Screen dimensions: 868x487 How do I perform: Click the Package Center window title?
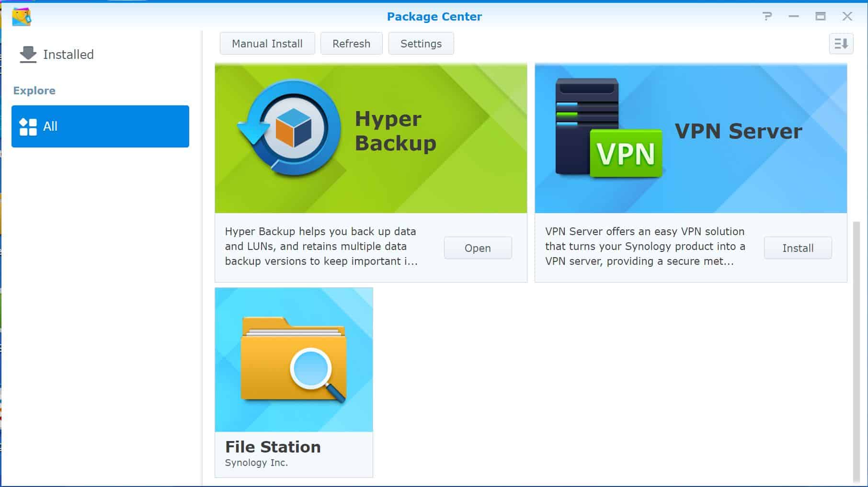(x=434, y=17)
